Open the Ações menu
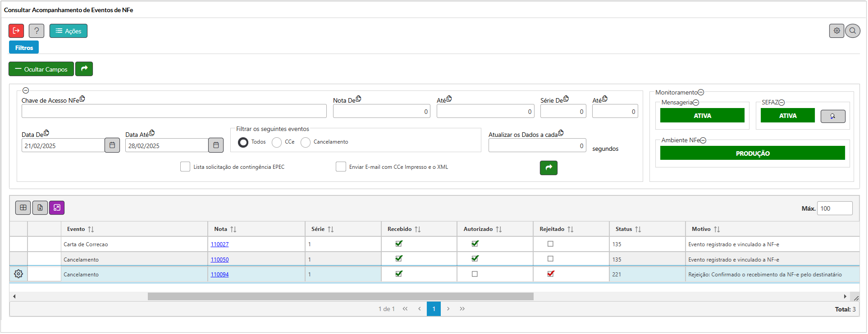868x334 pixels. tap(69, 31)
